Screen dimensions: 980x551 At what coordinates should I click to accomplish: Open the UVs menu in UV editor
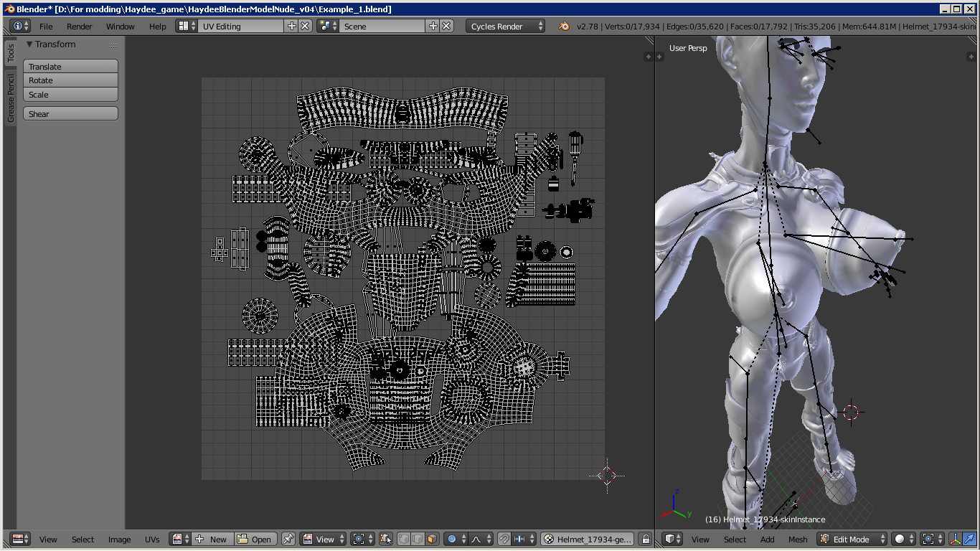click(152, 540)
